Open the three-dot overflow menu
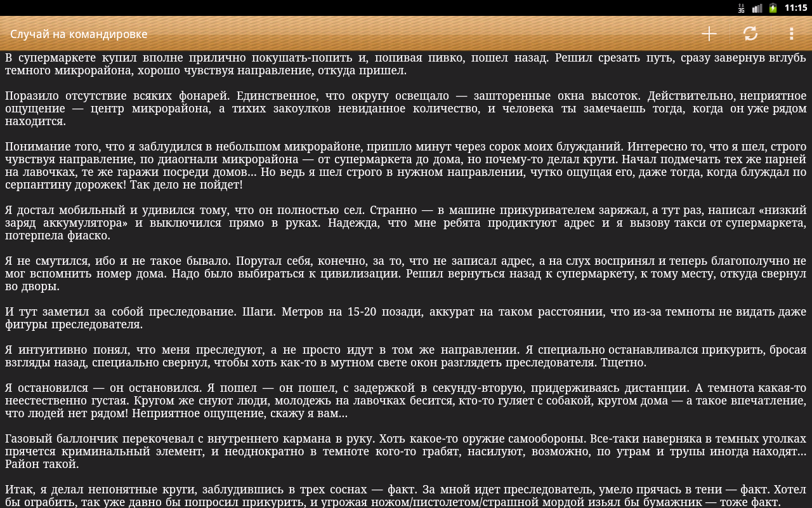 [x=791, y=34]
